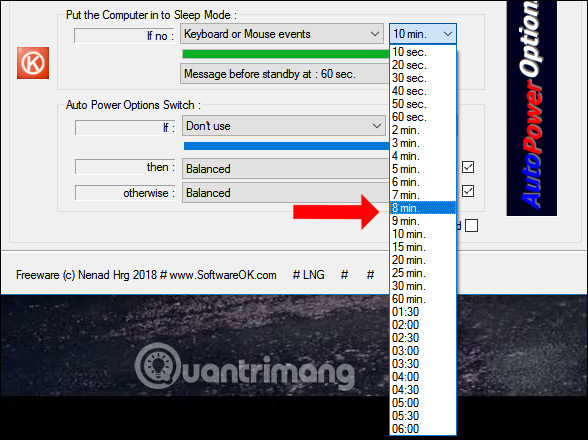Open the Keyboard or Mouse events dropdown
Image resolution: width=588 pixels, height=440 pixels.
pyautogui.click(x=282, y=34)
